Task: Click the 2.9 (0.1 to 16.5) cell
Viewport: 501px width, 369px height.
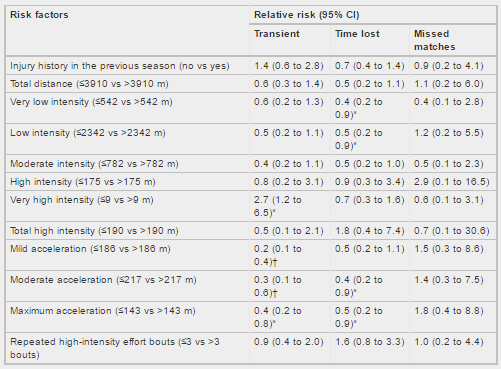Action: pyautogui.click(x=452, y=182)
